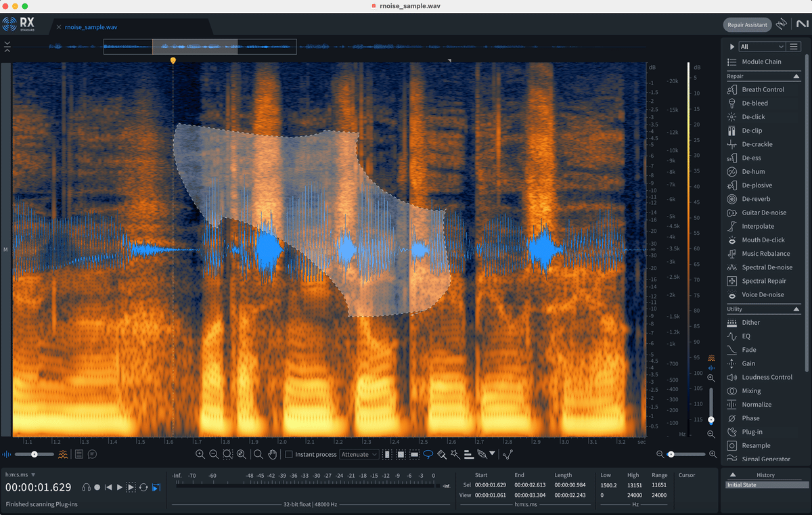
Task: Open the Attenuate mode dropdown
Action: 359,454
